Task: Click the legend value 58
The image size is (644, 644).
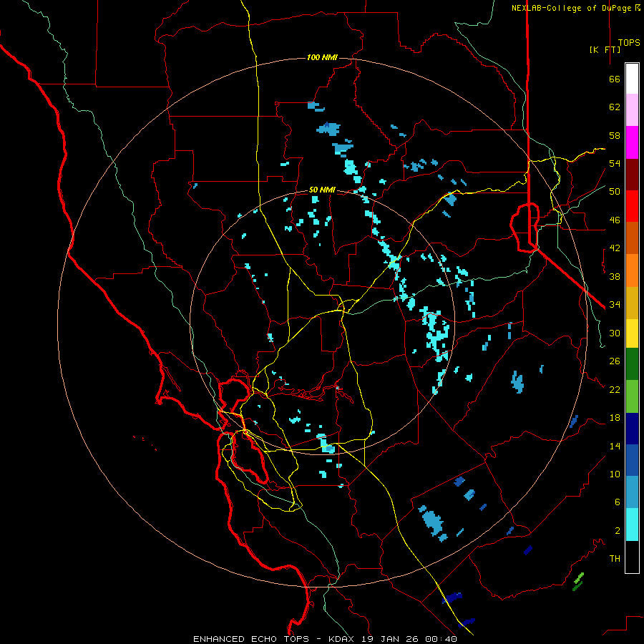Action: 615,135
